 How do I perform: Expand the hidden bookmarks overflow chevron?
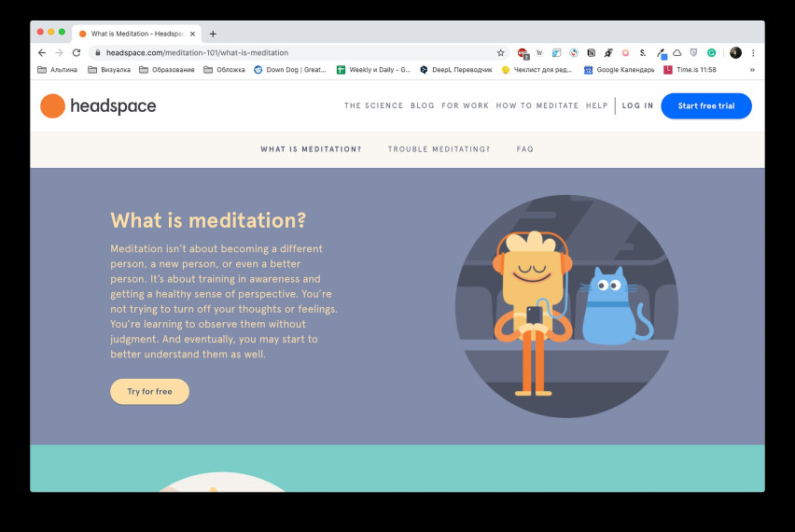pyautogui.click(x=752, y=70)
